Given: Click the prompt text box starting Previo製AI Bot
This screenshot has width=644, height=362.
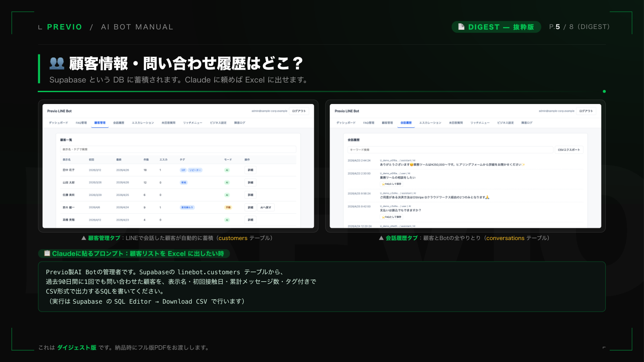Looking at the screenshot, I should 322,287.
